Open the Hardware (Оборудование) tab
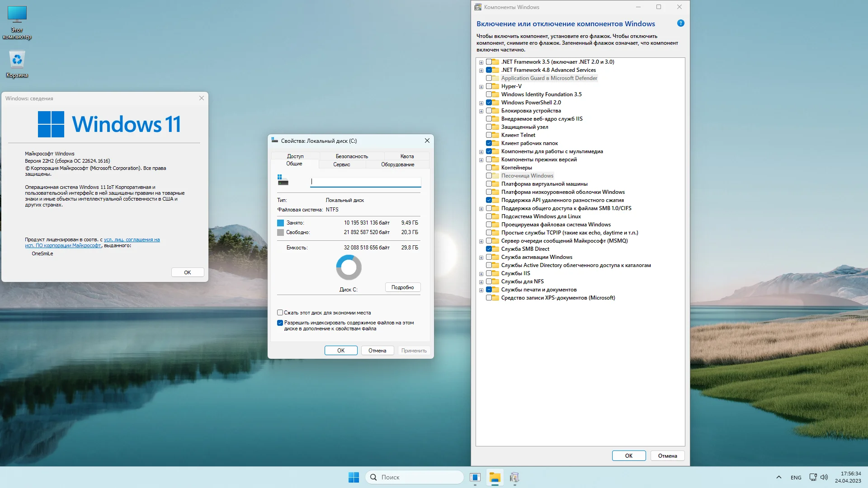 tap(397, 164)
